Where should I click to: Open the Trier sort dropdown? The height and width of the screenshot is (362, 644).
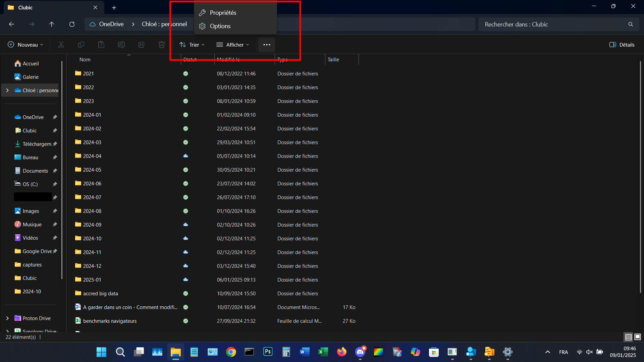coord(192,45)
